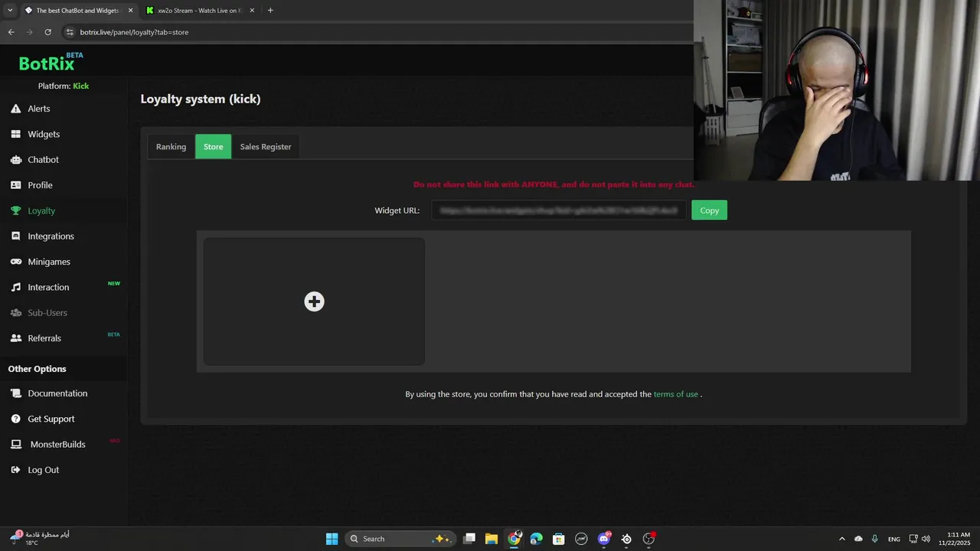Switch to xw2o Stream Kick tab
Screen dimensions: 980x551
pyautogui.click(x=201, y=11)
